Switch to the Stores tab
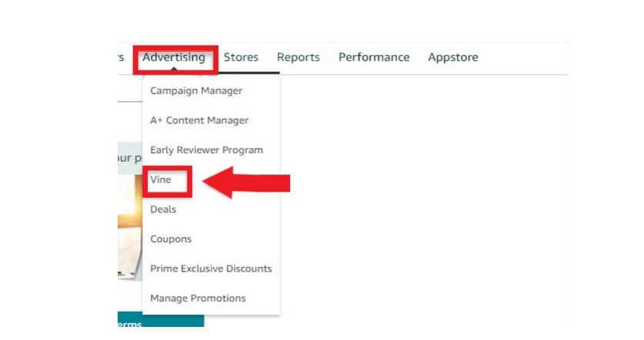Screen dimensions: 644x340 (241, 57)
